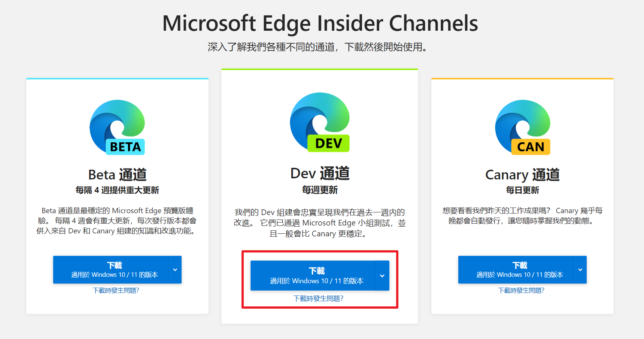This screenshot has width=644, height=339.
Task: Click the Dev 每週更新 subtitle
Action: [320, 190]
